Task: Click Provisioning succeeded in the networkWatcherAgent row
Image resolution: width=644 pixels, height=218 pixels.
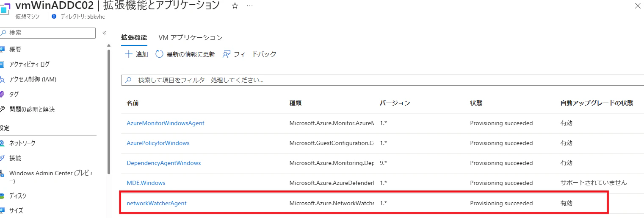Action: [501, 203]
